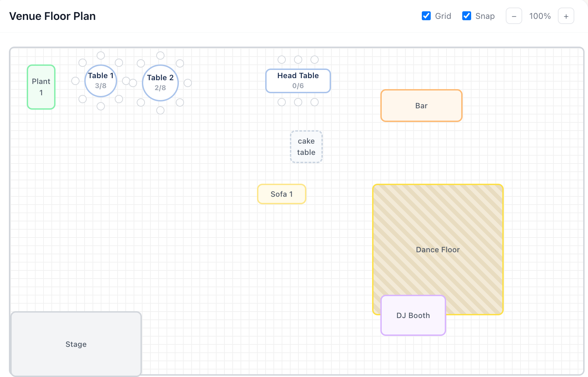Click the Venue Floor Plan title
The image size is (588, 377).
[x=52, y=16]
